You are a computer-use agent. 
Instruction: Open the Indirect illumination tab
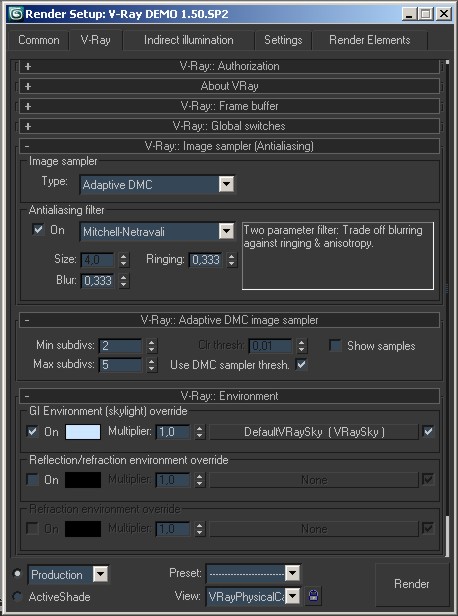click(x=189, y=40)
